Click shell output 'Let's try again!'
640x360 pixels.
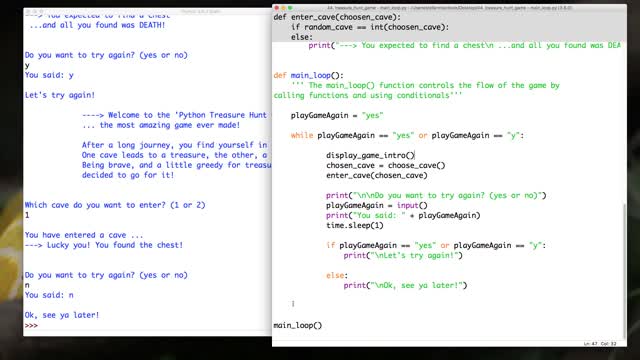60,95
